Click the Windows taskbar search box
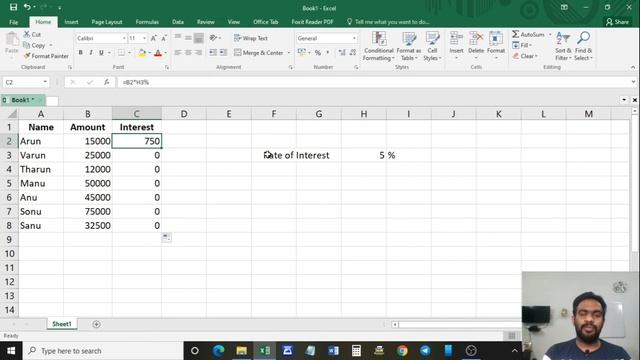Screen dimensions: 640x360 click(x=103, y=351)
